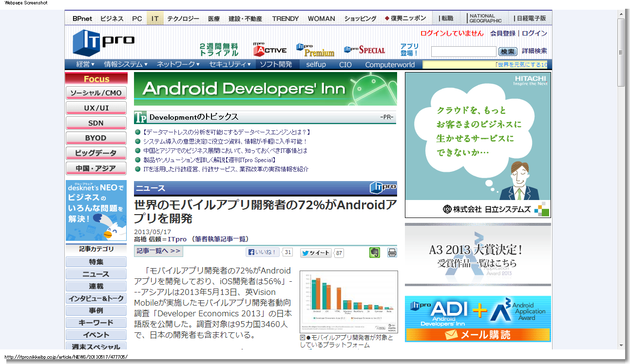
Task: Open the キーワード article category
Action: point(96,323)
